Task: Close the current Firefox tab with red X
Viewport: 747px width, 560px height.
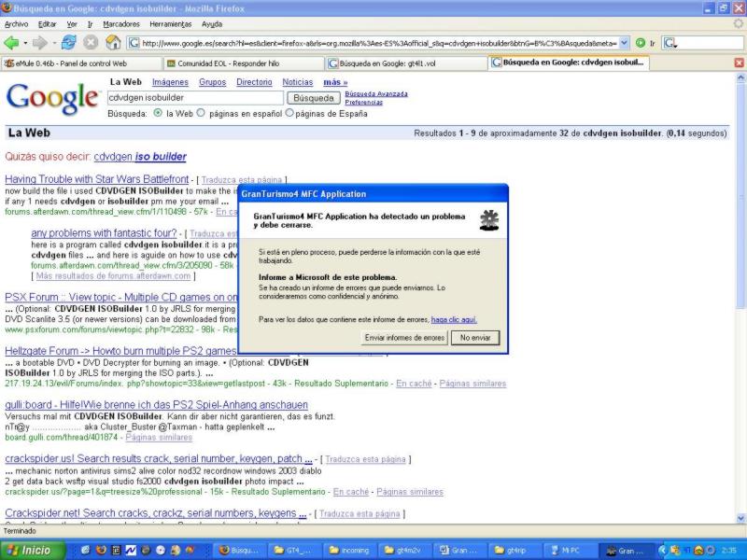Action: click(x=739, y=63)
